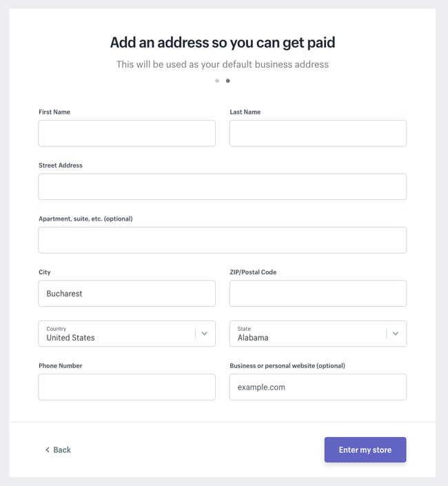Click the Phone Number label text
Image resolution: width=448 pixels, height=486 pixels.
pos(61,366)
